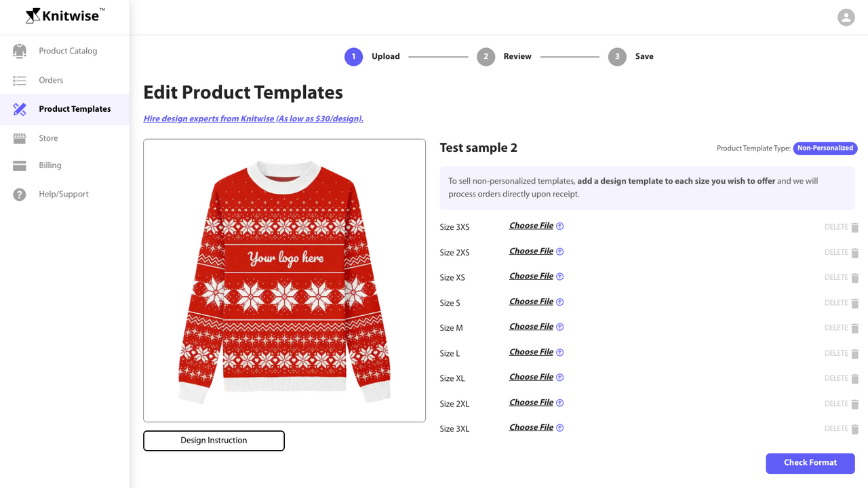
Task: Choose File for Size S
Action: (x=530, y=301)
